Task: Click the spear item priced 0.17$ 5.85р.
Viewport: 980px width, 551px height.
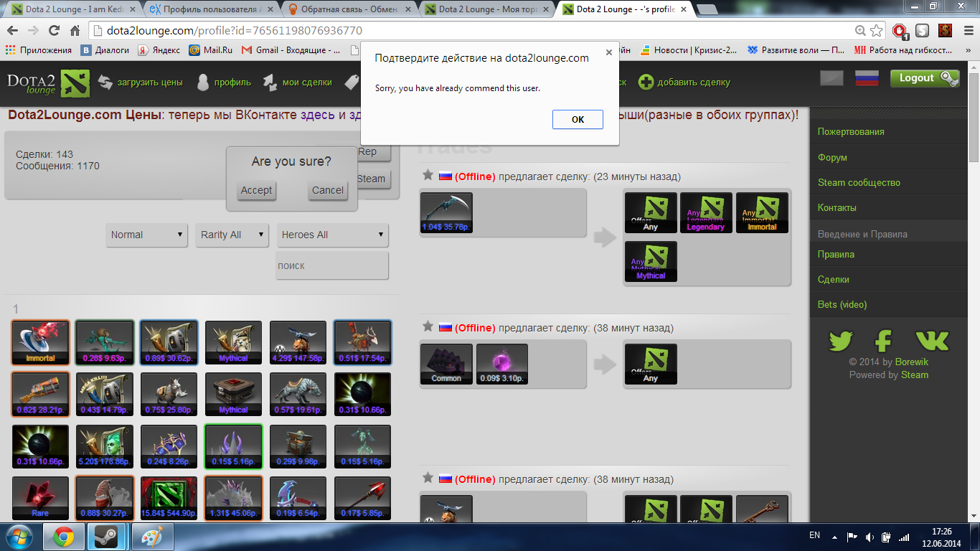Action: [362, 498]
